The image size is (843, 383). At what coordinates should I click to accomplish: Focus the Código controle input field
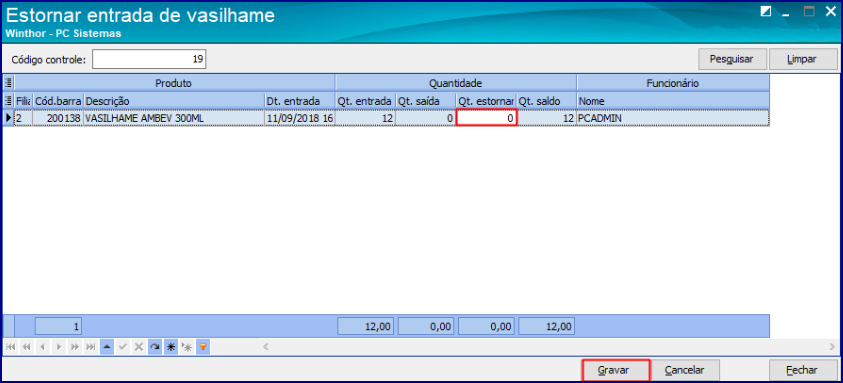point(149,59)
